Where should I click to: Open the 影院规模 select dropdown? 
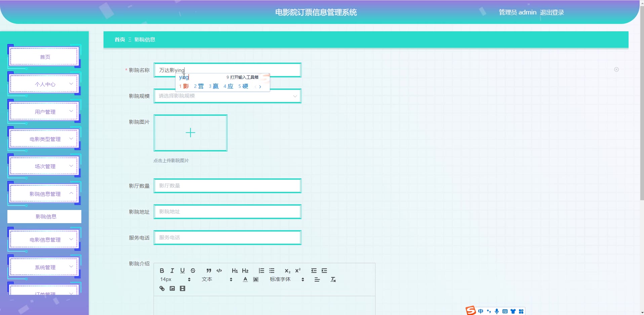[228, 96]
